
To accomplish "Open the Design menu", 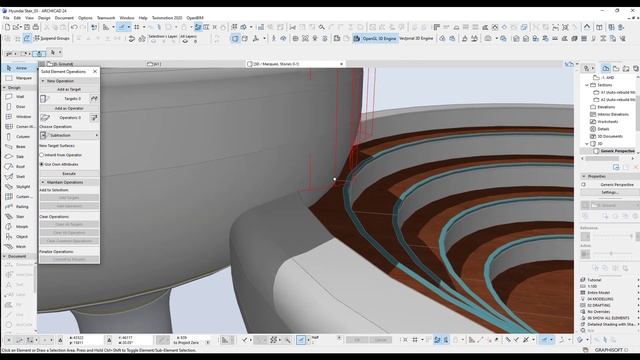I will [x=44, y=18].
